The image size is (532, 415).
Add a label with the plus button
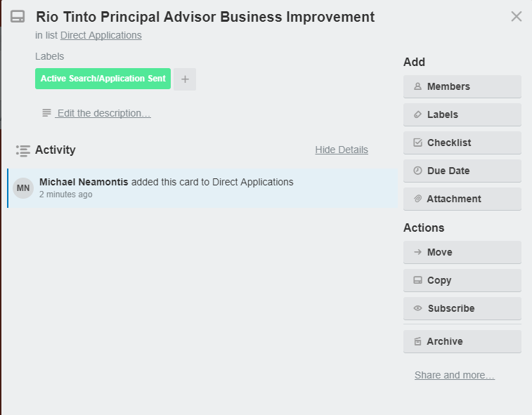(x=185, y=79)
